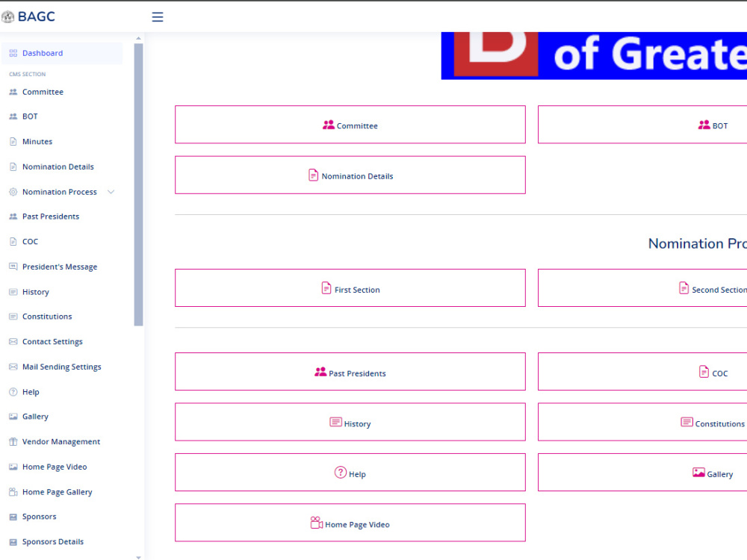Open the Gallery dashboard card
Viewport: 747px width, 560px height.
point(642,472)
